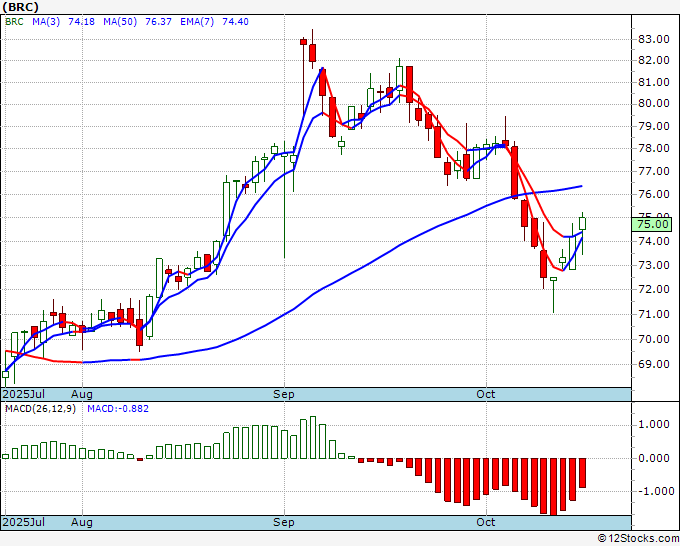This screenshot has width=680, height=546.
Task: Click Aug on the price chart axis
Action: tap(82, 394)
